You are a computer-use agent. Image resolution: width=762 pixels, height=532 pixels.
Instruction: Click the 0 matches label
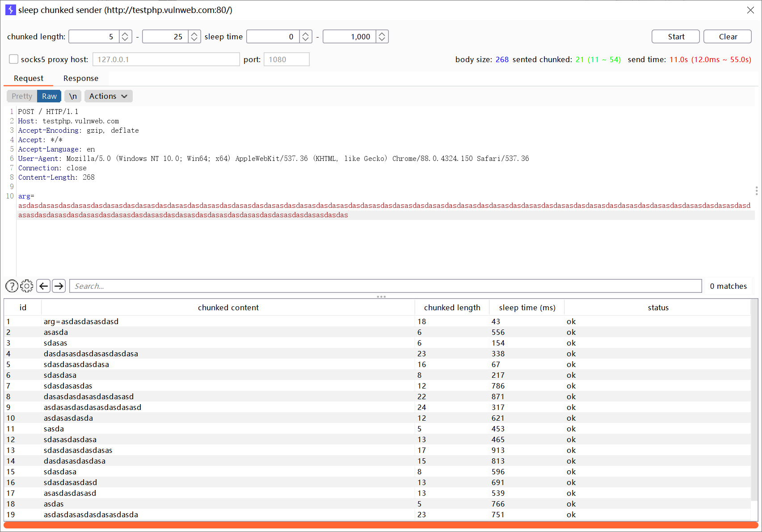click(x=728, y=286)
